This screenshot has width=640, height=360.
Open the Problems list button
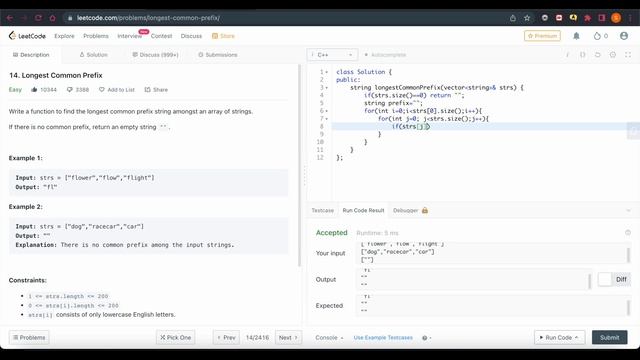[29, 338]
